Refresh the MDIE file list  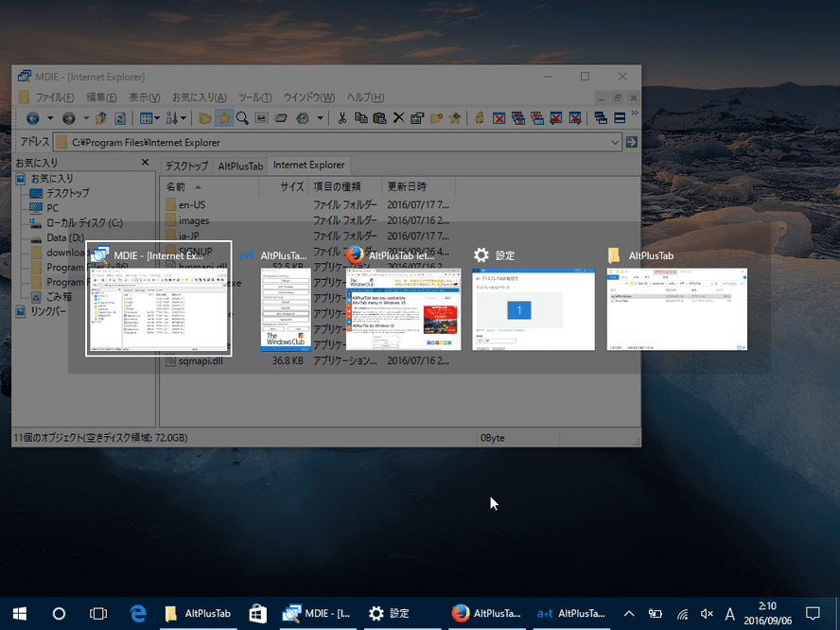tap(120, 118)
